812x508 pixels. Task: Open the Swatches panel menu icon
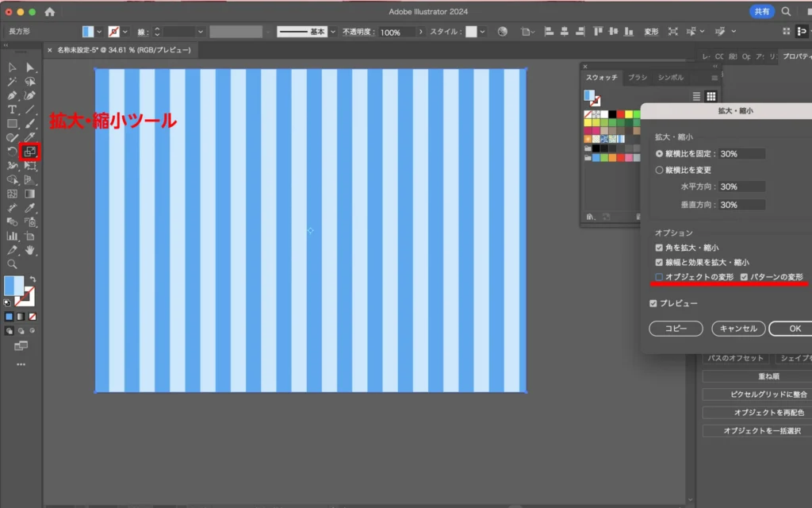click(714, 78)
